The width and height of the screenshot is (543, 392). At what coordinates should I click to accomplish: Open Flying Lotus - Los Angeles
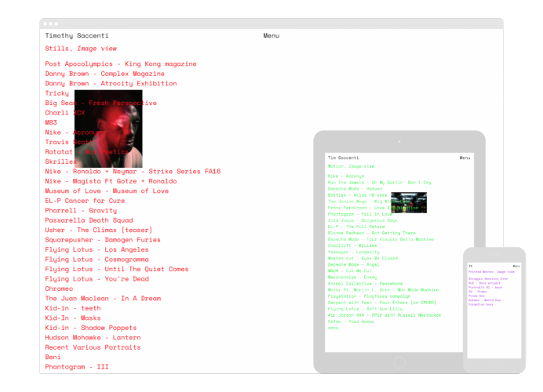click(x=97, y=250)
